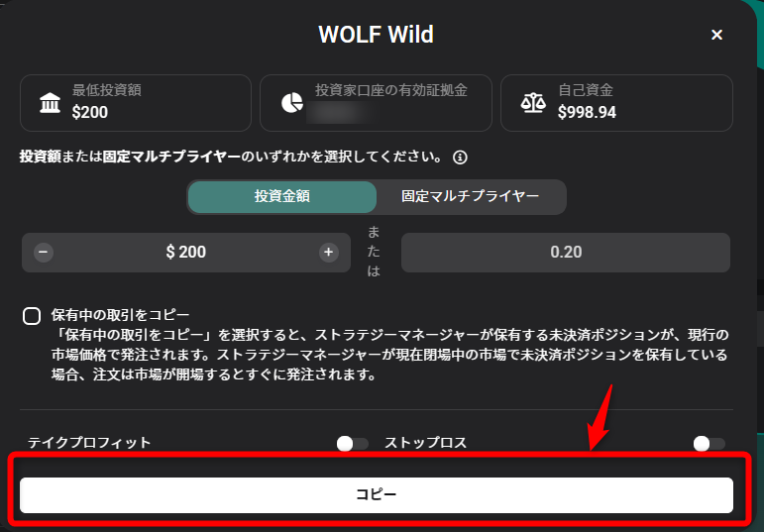Toggle the ストップロス switch on
This screenshot has width=764, height=532.
click(709, 444)
